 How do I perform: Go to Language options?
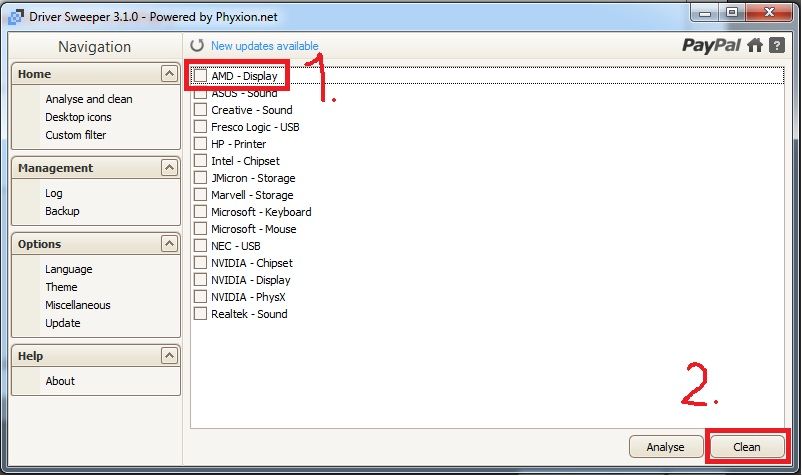click(68, 269)
